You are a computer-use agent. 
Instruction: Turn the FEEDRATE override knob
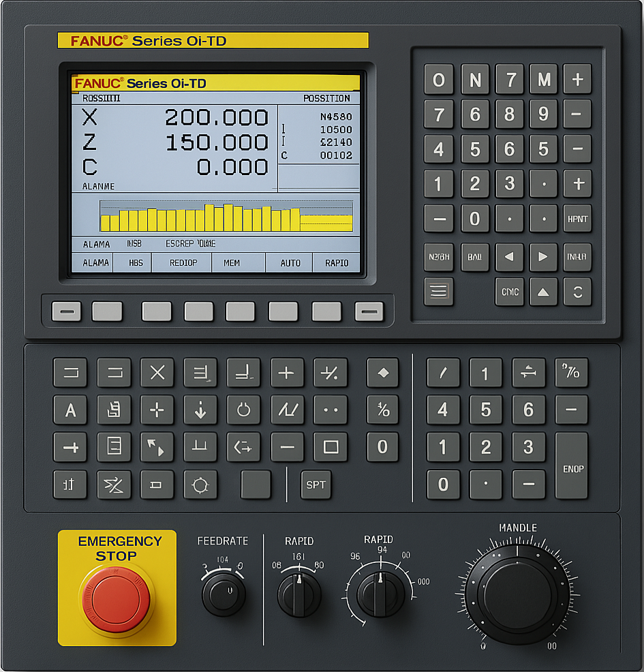point(224,594)
